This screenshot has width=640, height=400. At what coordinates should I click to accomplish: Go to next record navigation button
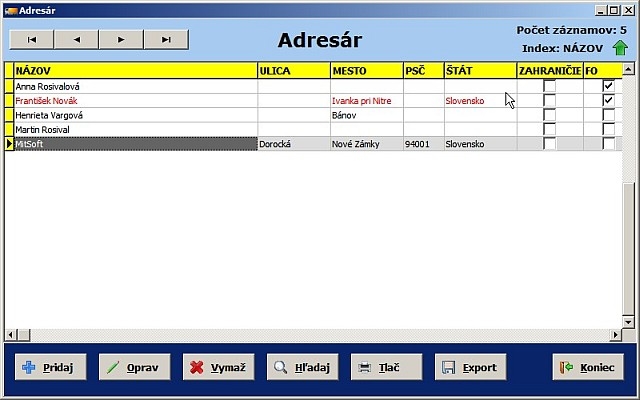tap(121, 40)
